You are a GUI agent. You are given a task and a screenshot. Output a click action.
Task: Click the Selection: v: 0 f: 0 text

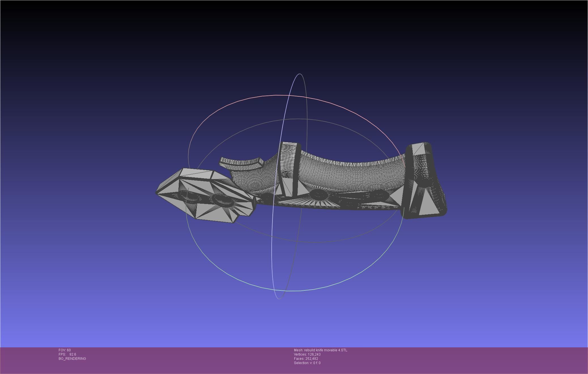(307, 363)
